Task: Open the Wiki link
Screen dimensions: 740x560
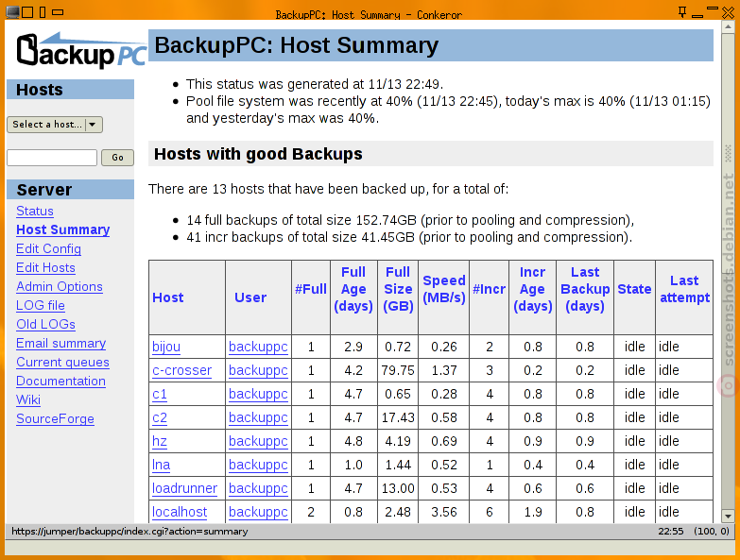Action: pyautogui.click(x=28, y=399)
